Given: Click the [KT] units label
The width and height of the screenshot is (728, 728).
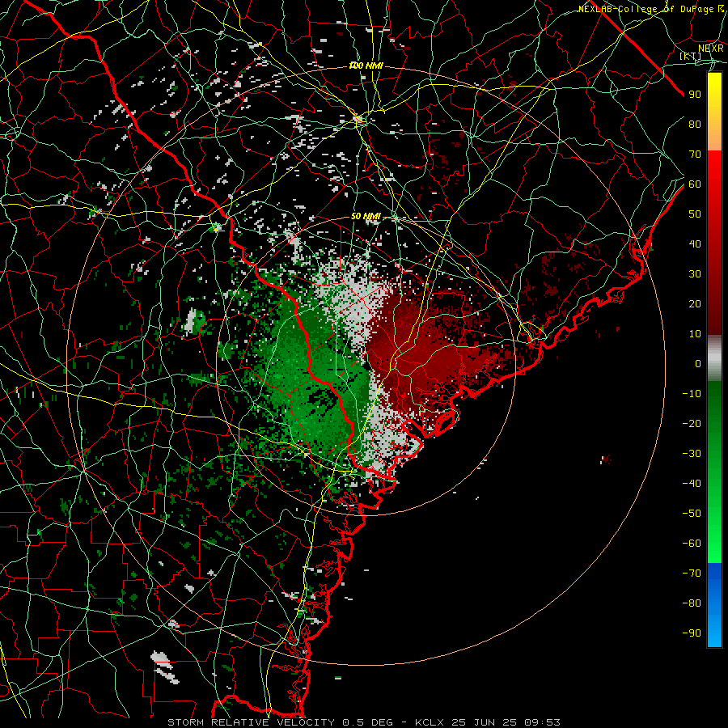Looking at the screenshot, I should [691, 56].
